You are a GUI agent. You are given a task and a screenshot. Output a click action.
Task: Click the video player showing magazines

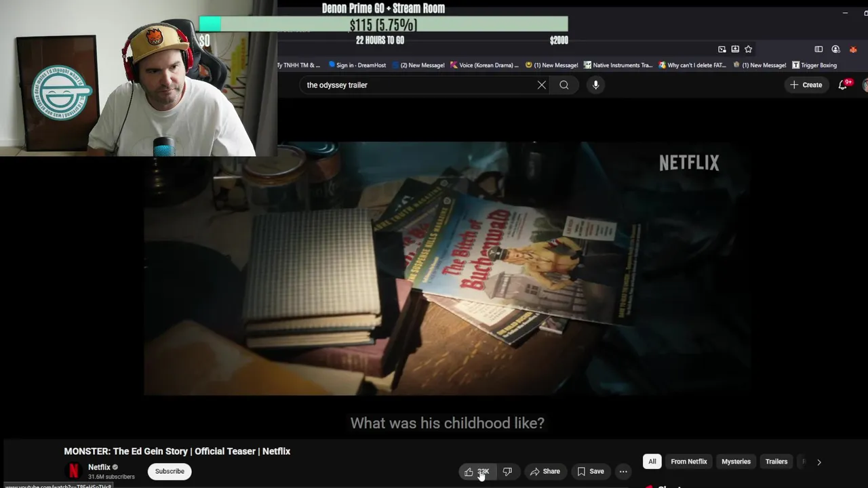click(x=448, y=268)
